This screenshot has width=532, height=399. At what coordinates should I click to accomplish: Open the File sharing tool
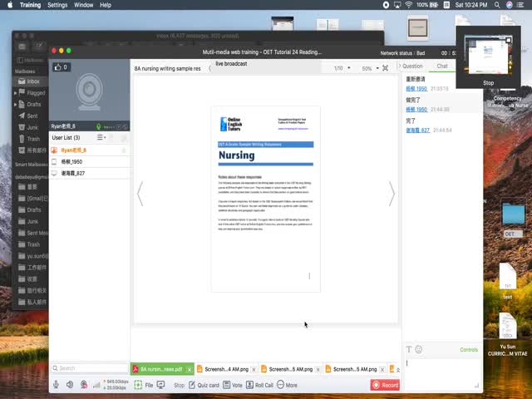click(x=144, y=385)
